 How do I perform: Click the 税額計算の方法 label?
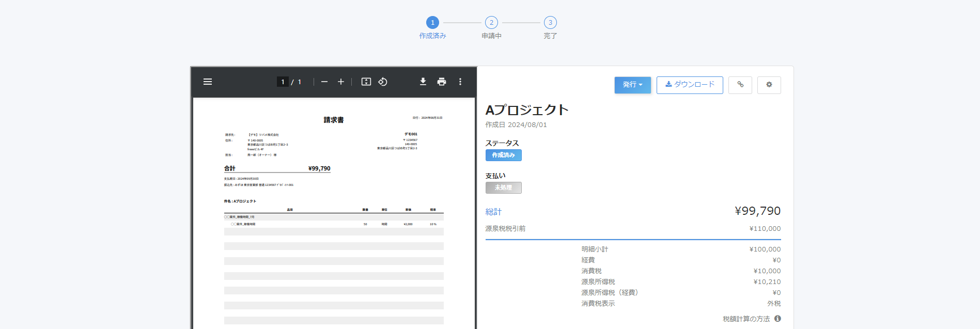[x=746, y=319]
